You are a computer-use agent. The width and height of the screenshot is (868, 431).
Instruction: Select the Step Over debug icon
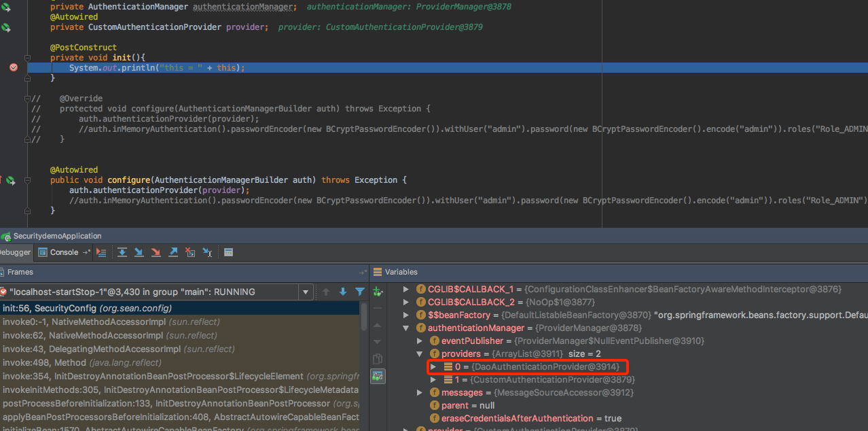[122, 252]
